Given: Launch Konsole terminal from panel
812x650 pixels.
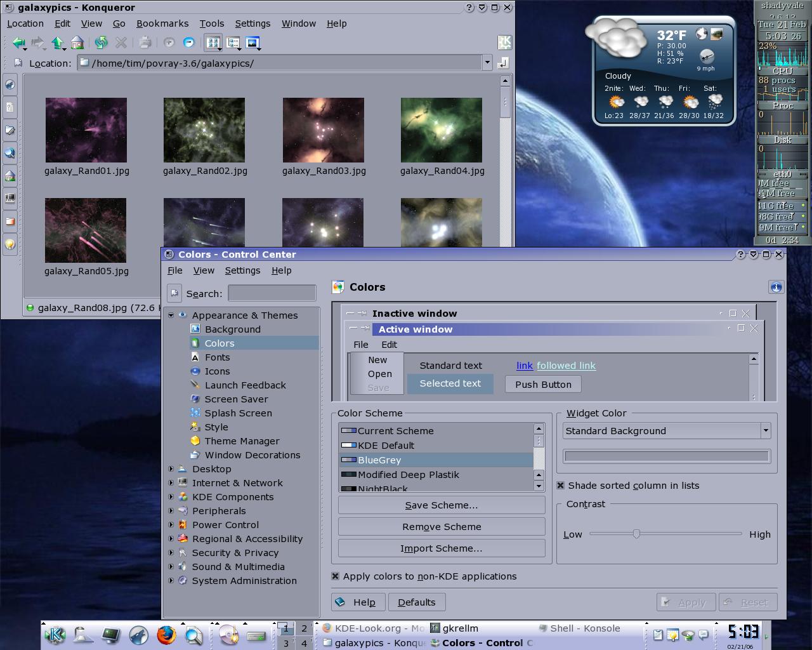Looking at the screenshot, I should [x=111, y=635].
